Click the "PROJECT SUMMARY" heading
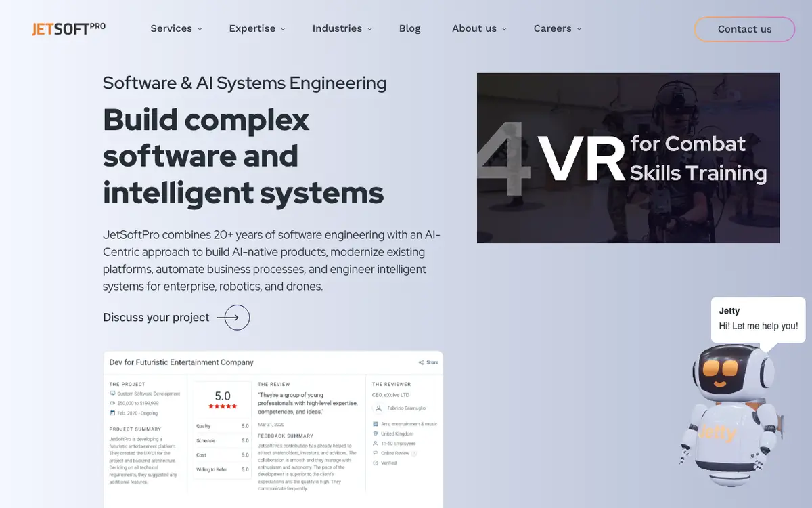Viewport: 812px width, 508px height. [135, 429]
